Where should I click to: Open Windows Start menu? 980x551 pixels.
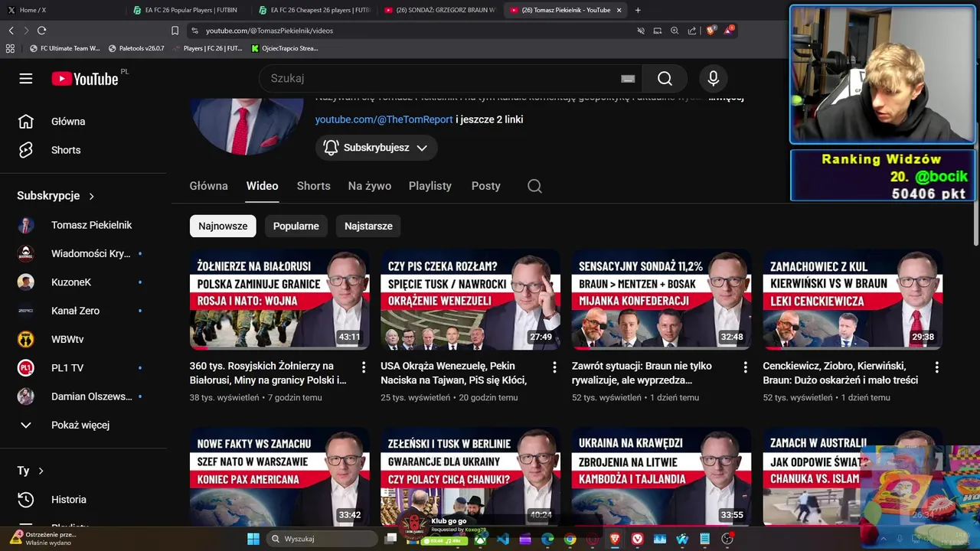tap(253, 539)
